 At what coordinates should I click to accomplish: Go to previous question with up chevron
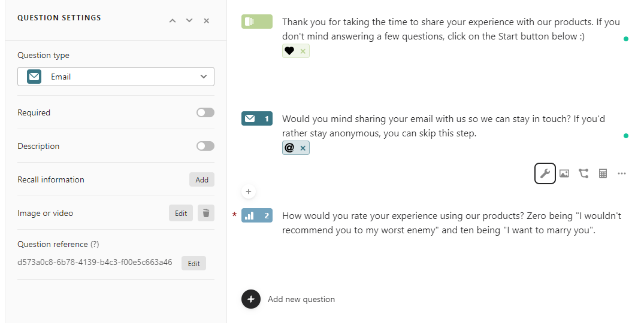[173, 21]
